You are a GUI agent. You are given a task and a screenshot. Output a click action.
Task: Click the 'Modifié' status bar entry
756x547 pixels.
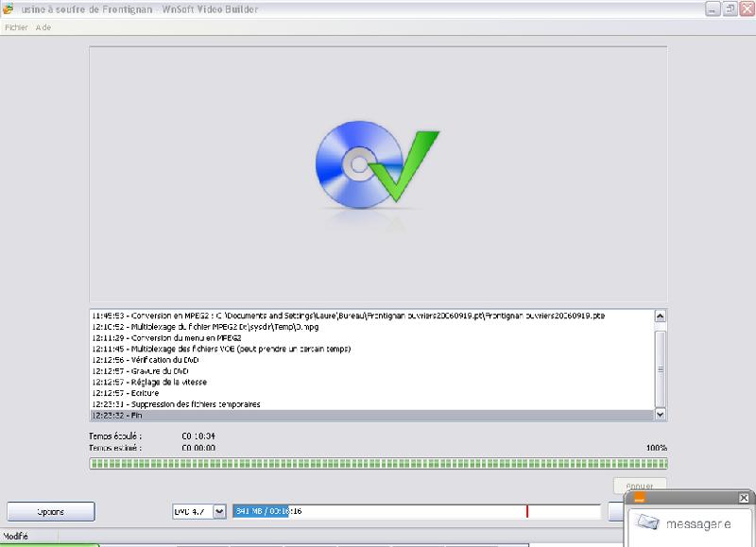15,536
